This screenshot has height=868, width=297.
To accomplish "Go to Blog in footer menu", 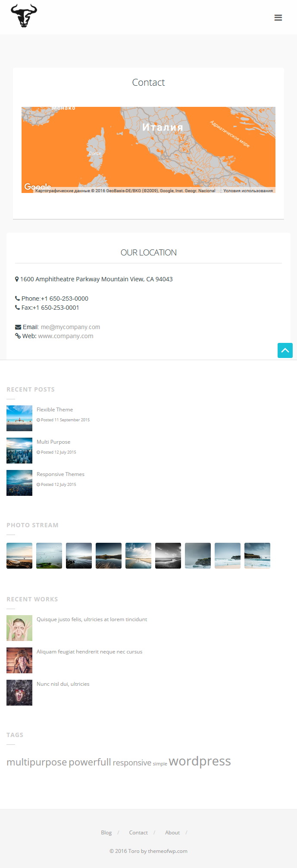I will pyautogui.click(x=106, y=833).
